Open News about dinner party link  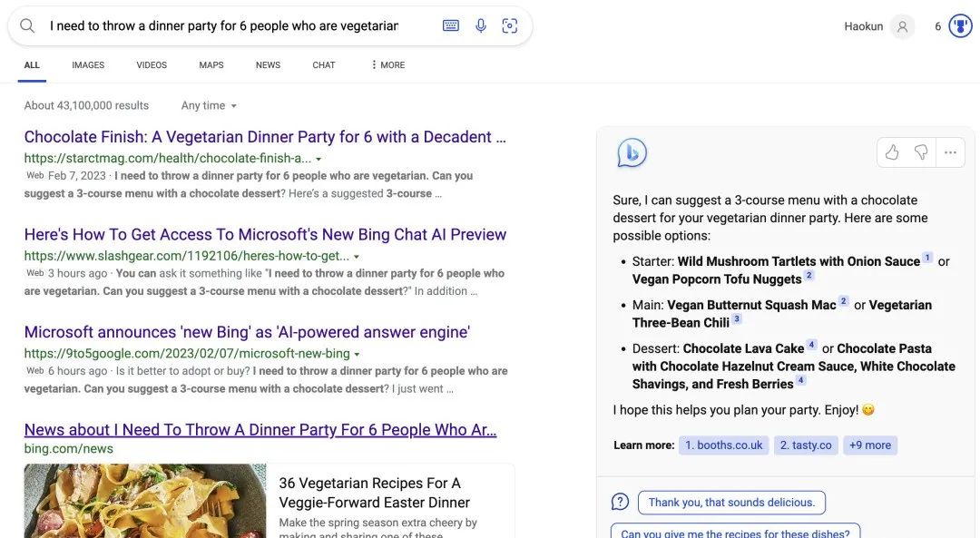click(260, 430)
